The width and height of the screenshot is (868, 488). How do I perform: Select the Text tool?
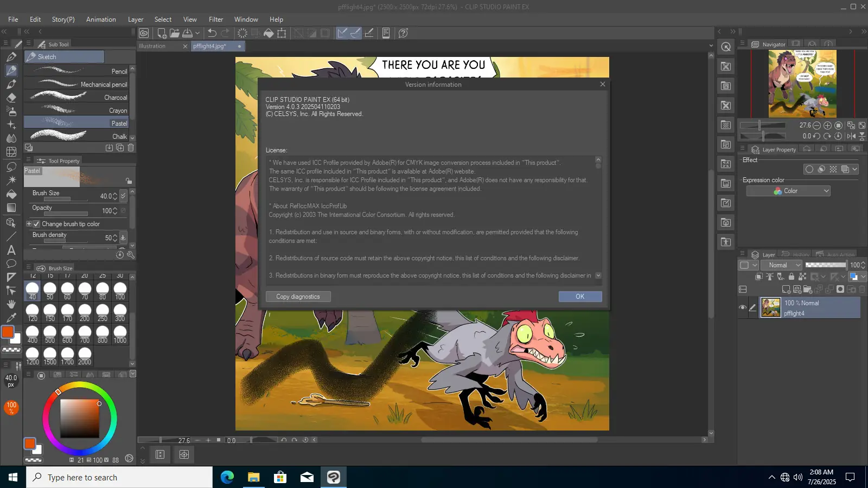click(x=11, y=250)
